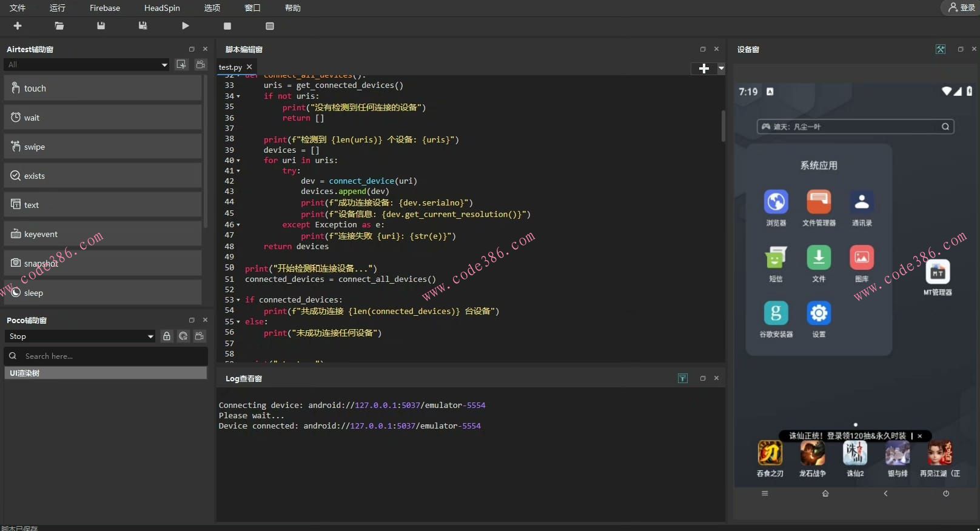Screen dimensions: 980x531
Task: Click the touch command button
Action: click(102, 88)
